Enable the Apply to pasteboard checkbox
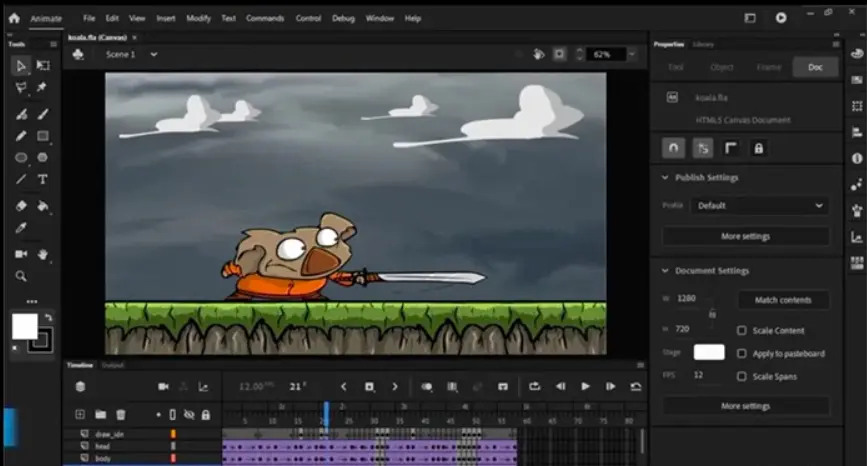This screenshot has height=466, width=867. click(x=741, y=353)
